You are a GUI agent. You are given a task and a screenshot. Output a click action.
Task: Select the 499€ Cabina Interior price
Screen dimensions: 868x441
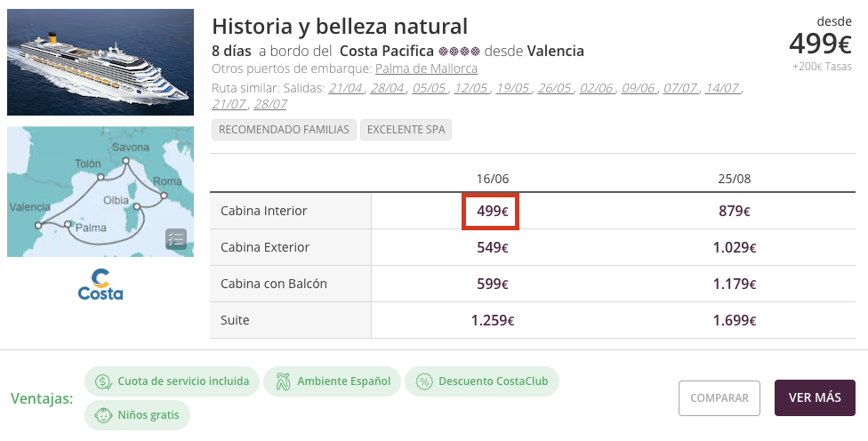pos(492,211)
